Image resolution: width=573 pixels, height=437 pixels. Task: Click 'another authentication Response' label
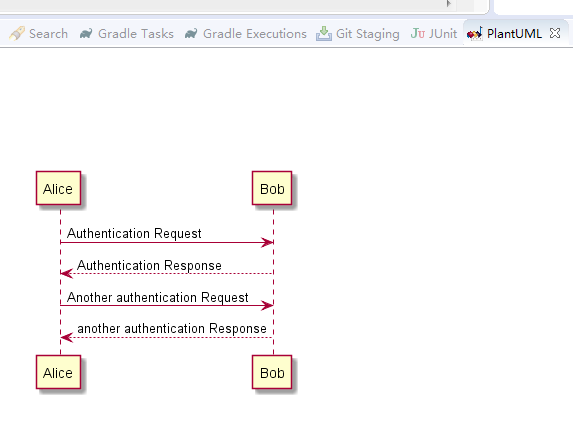tap(172, 328)
